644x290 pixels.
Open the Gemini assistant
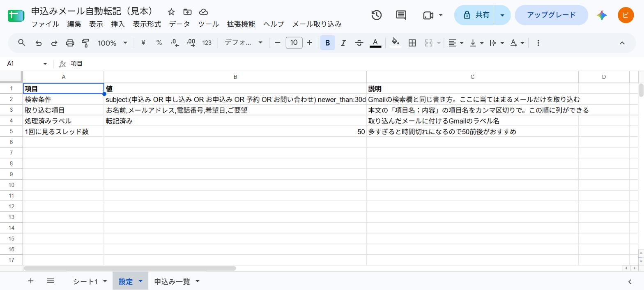[x=602, y=15]
